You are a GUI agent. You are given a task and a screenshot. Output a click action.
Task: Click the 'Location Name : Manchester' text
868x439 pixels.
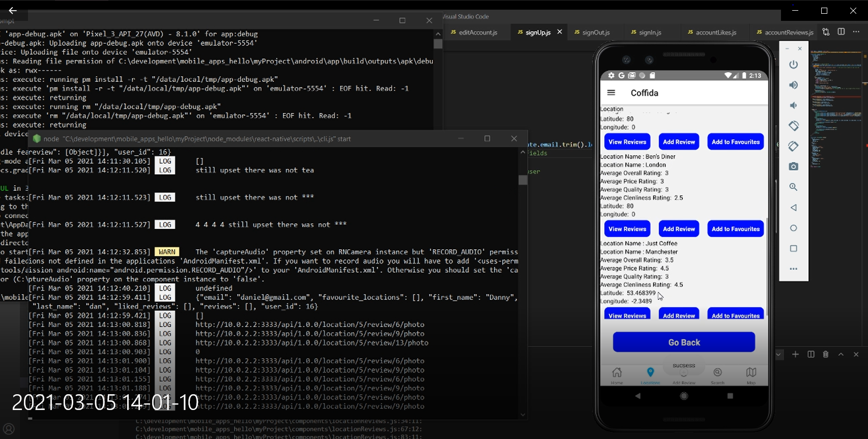(x=640, y=252)
